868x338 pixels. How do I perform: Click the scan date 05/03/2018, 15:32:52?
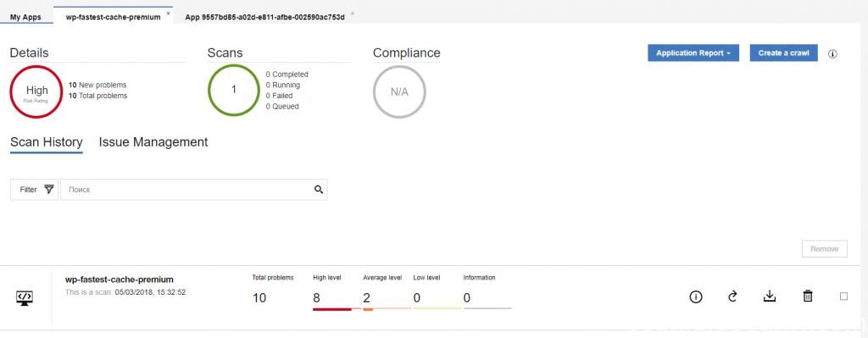click(x=150, y=292)
